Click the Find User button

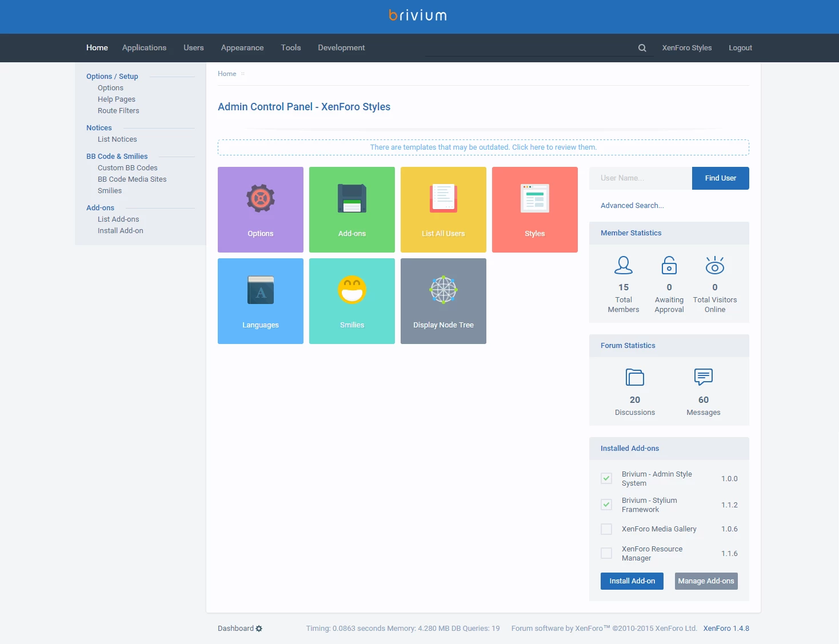(721, 178)
